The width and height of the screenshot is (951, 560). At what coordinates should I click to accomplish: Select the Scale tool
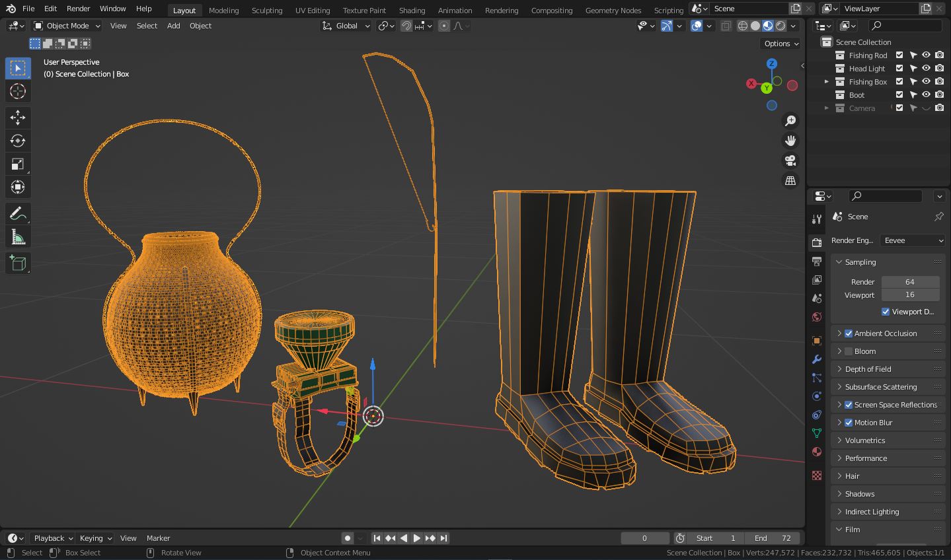point(18,164)
